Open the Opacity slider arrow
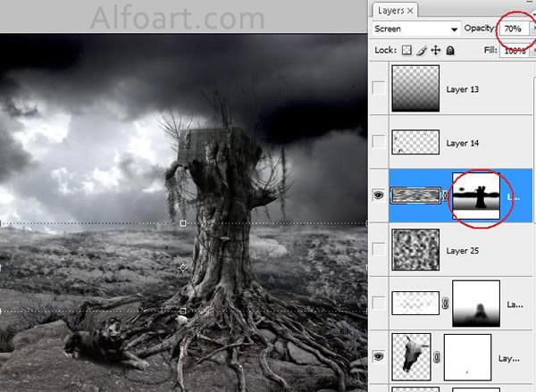 point(532,29)
